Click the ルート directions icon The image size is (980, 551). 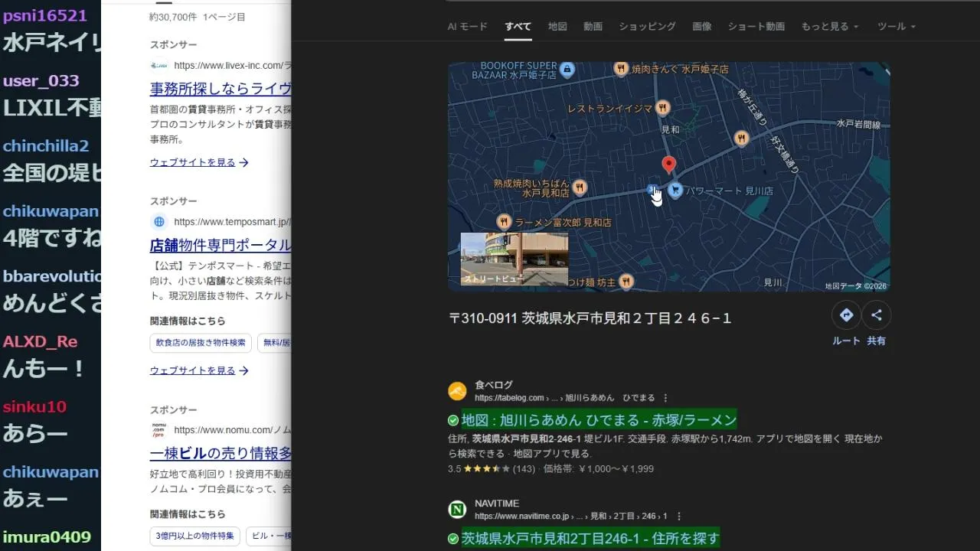[846, 315]
